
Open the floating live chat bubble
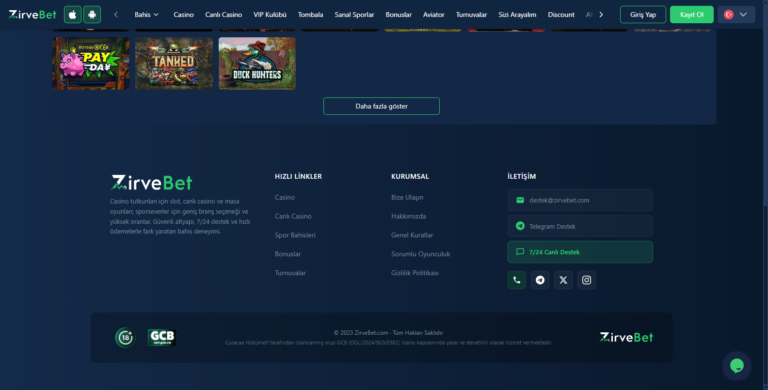737,366
